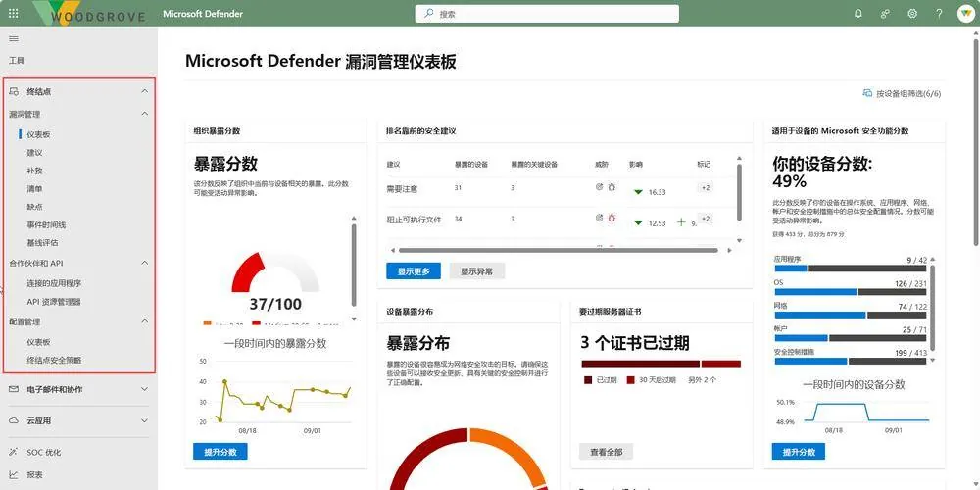Screen dimensions: 980x490
Task: Collapse the 配置管理 group
Action: [x=144, y=321]
